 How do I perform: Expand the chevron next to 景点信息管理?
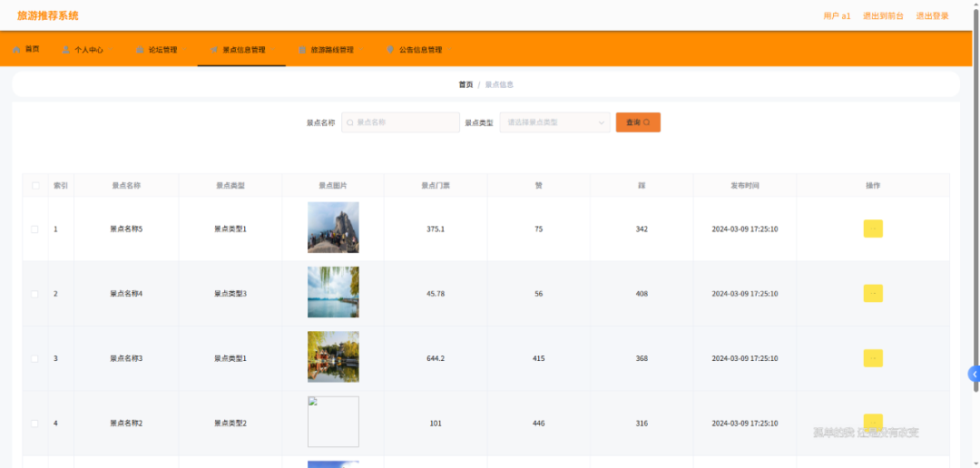click(x=272, y=49)
